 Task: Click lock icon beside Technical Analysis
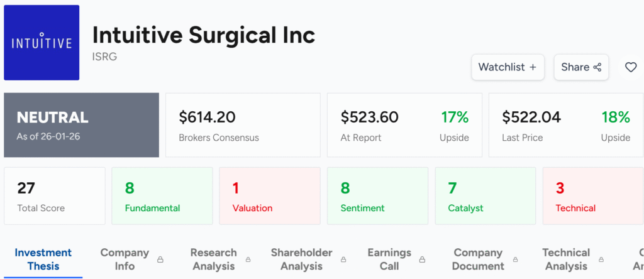[601, 260]
